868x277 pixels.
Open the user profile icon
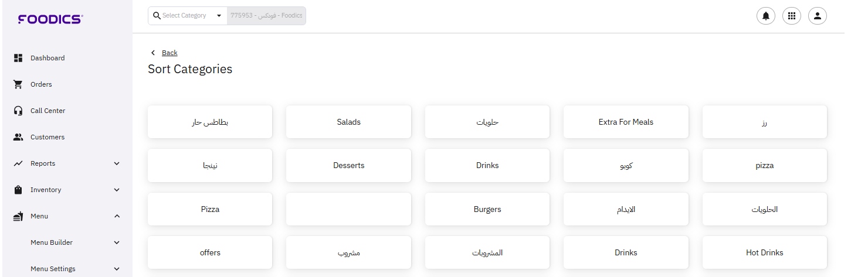coord(818,16)
